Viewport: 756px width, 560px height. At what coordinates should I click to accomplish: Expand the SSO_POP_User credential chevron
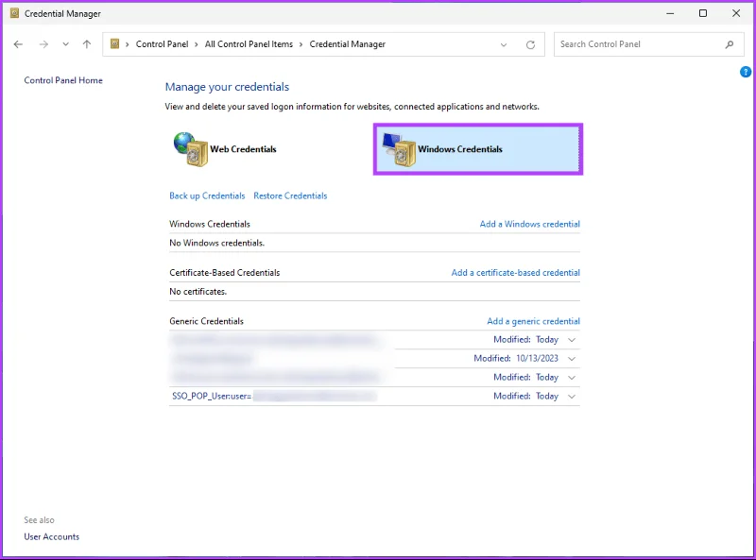[x=572, y=396]
